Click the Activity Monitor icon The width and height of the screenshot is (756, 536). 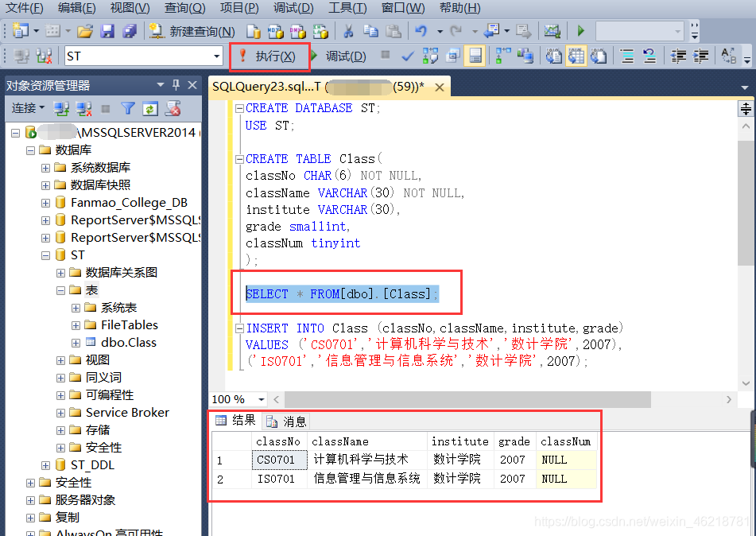552,31
